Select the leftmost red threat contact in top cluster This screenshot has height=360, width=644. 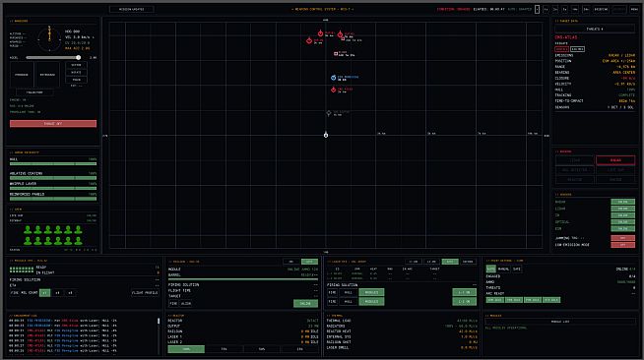pos(309,40)
